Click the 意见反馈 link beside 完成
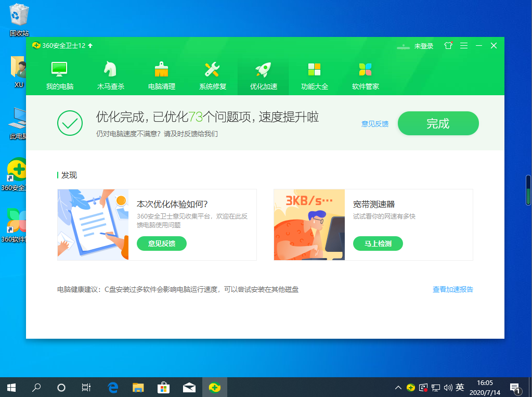The height and width of the screenshot is (397, 532). coord(375,124)
